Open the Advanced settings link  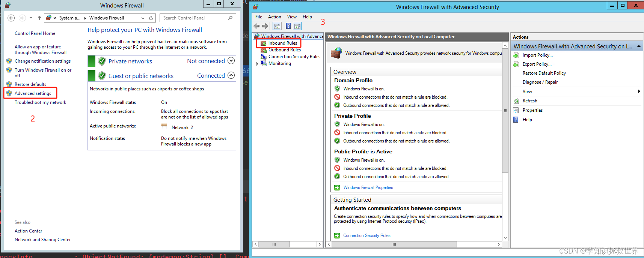tap(33, 93)
